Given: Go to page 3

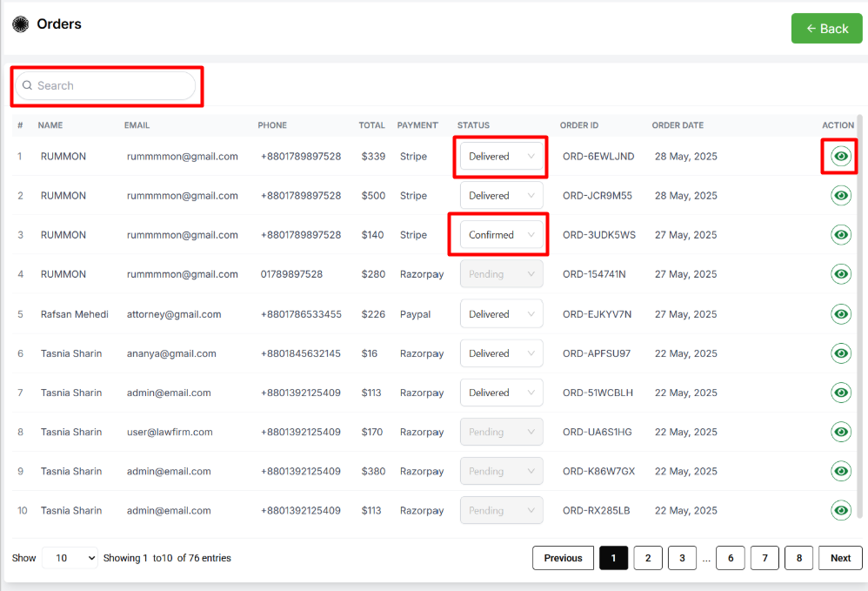Looking at the screenshot, I should tap(682, 558).
